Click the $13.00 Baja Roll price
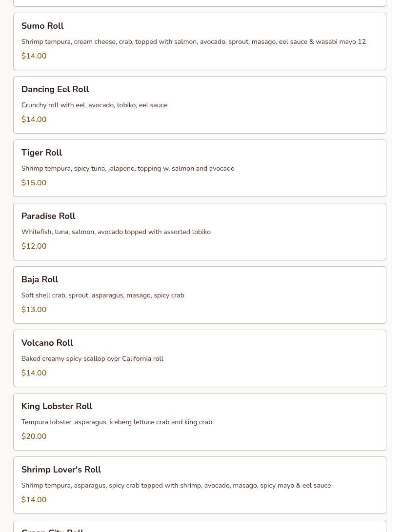This screenshot has height=532, width=402. (x=34, y=310)
